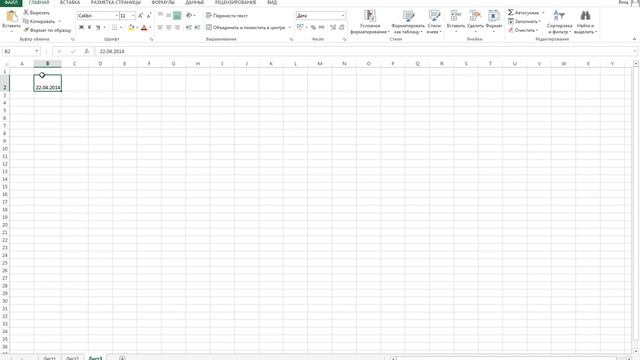Increase font size with the larger A icon
The height and width of the screenshot is (360, 640).
pyautogui.click(x=140, y=16)
